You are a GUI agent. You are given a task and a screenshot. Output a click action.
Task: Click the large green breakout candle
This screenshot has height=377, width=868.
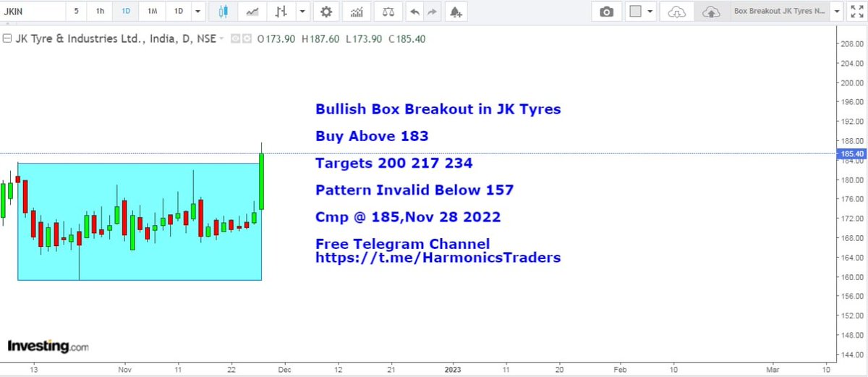[x=261, y=182]
